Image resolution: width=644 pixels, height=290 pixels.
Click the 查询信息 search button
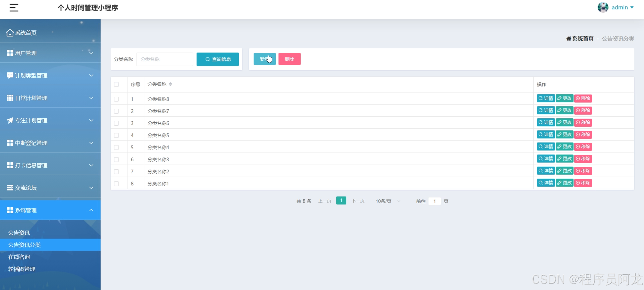coord(218,59)
